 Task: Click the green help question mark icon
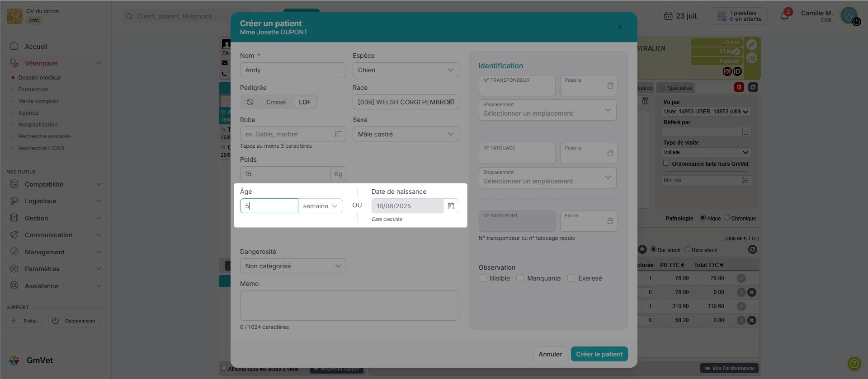point(854,363)
